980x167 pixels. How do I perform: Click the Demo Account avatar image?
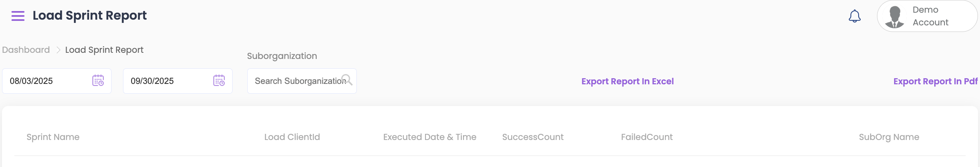[895, 17]
